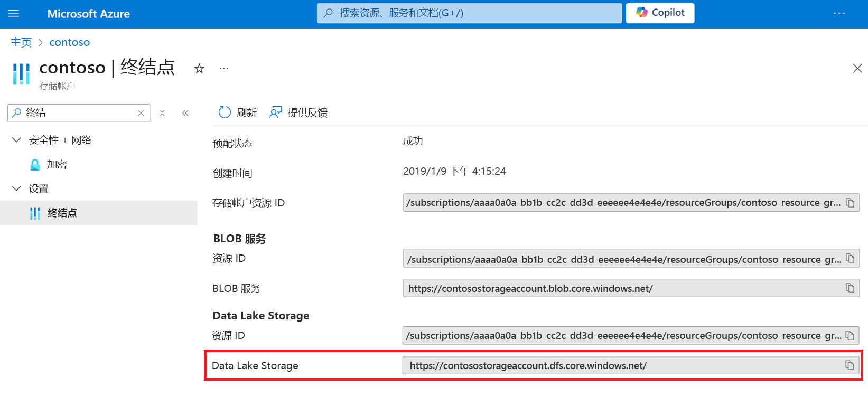Viewport: 868px width, 396px height.
Task: Star contoso as a favorite
Action: point(199,69)
